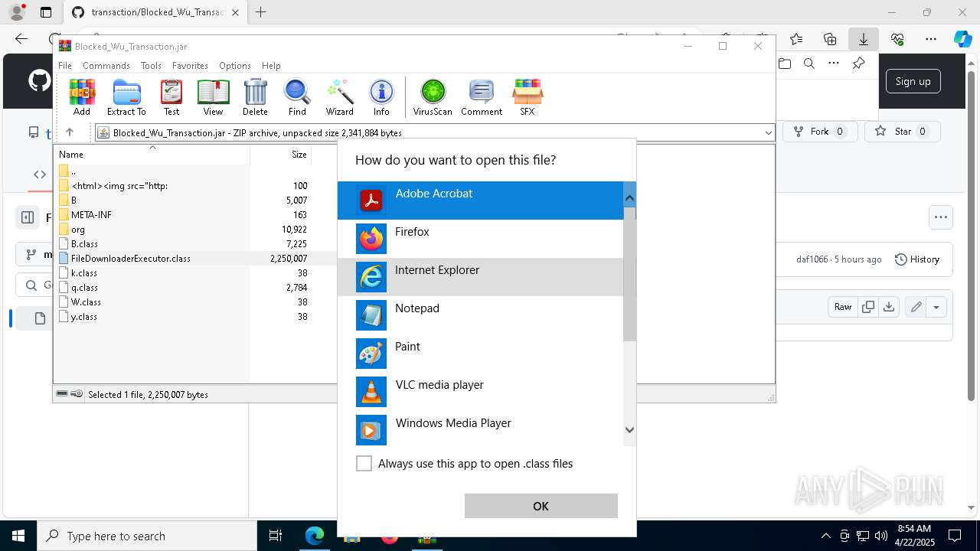Screen dimensions: 980x551
Task: Pick Internet Explorer in the app list
Action: (x=481, y=277)
